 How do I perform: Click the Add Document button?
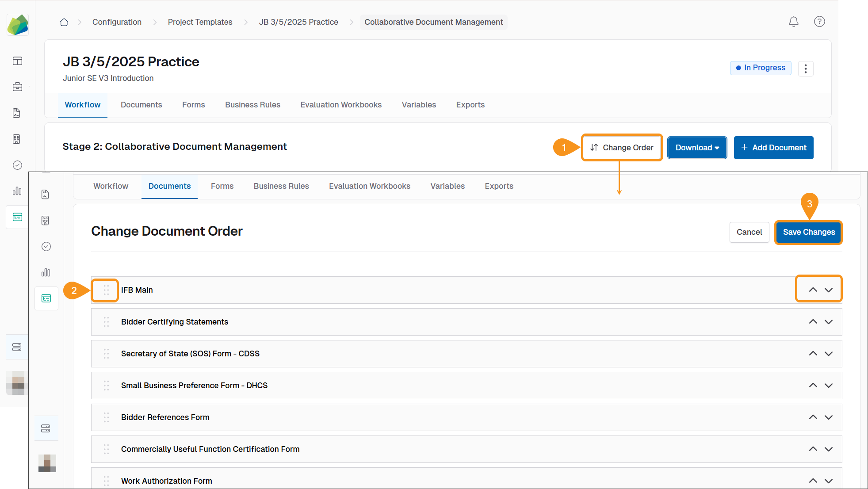click(773, 147)
